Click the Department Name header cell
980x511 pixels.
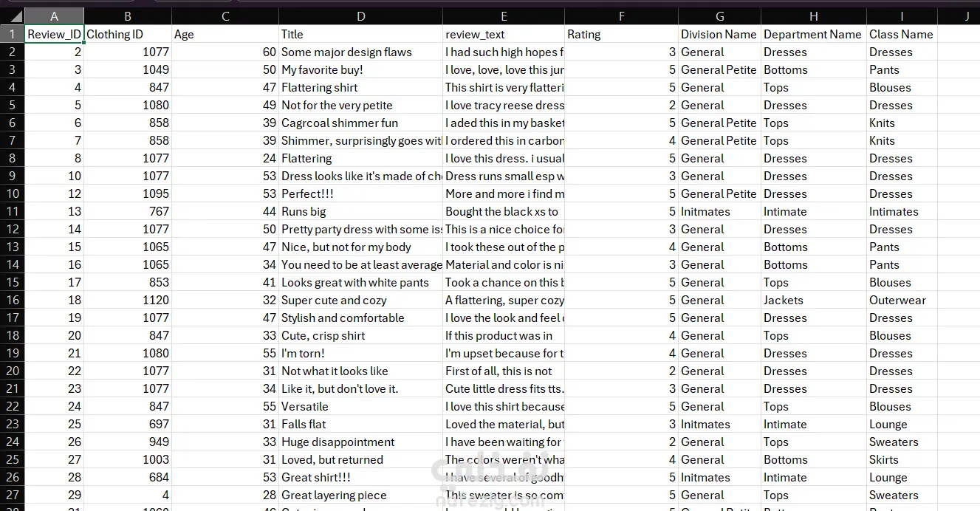tap(813, 34)
